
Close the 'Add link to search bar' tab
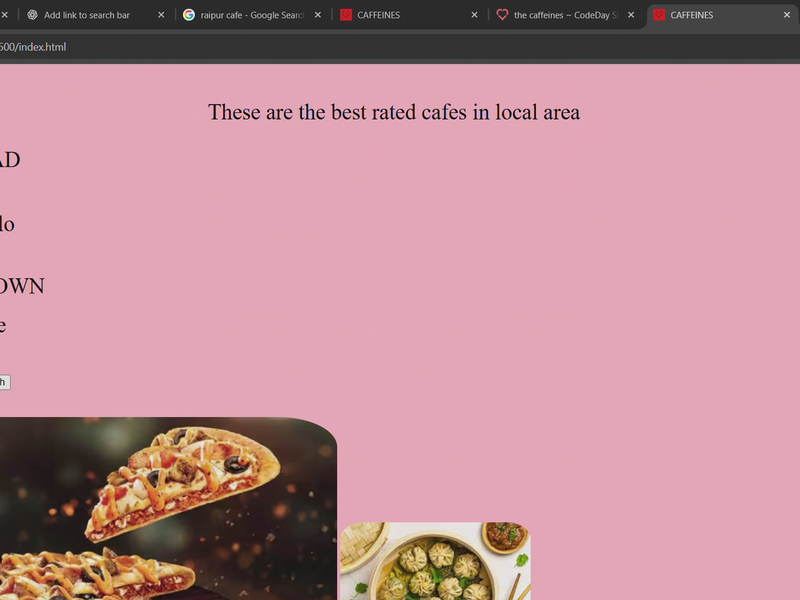[161, 15]
